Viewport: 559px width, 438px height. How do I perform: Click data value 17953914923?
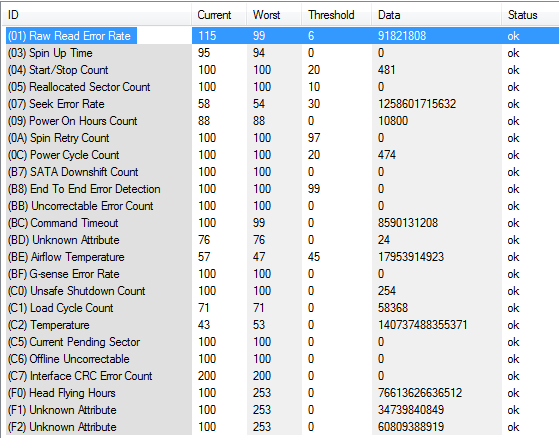coord(411,257)
